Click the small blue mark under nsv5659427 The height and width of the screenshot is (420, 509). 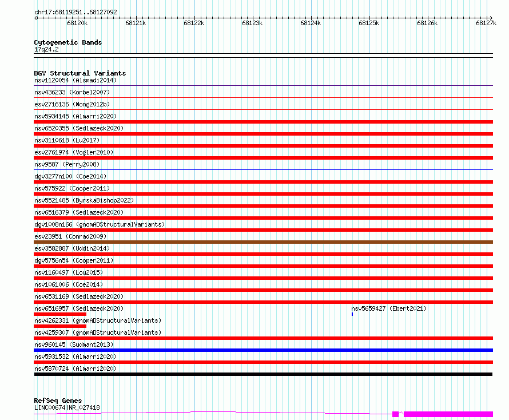(x=352, y=314)
